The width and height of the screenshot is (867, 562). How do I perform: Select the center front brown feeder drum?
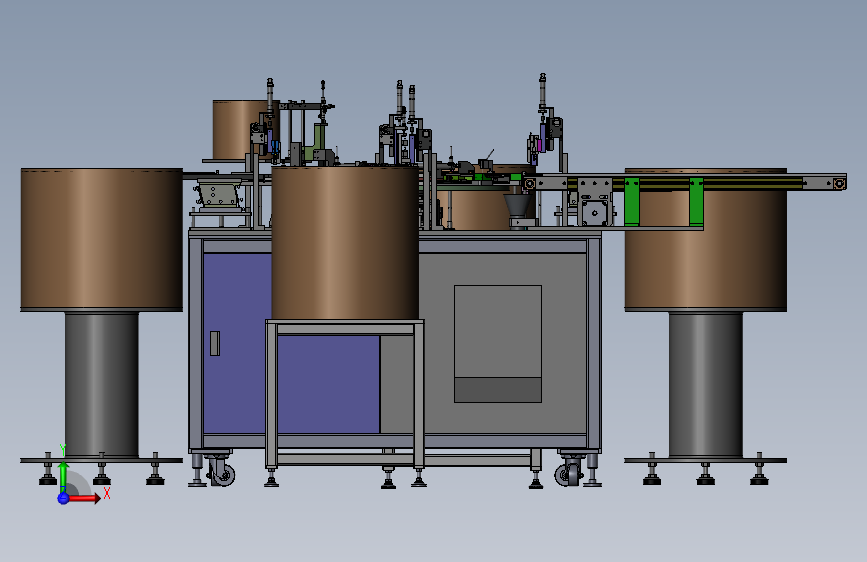pos(345,243)
